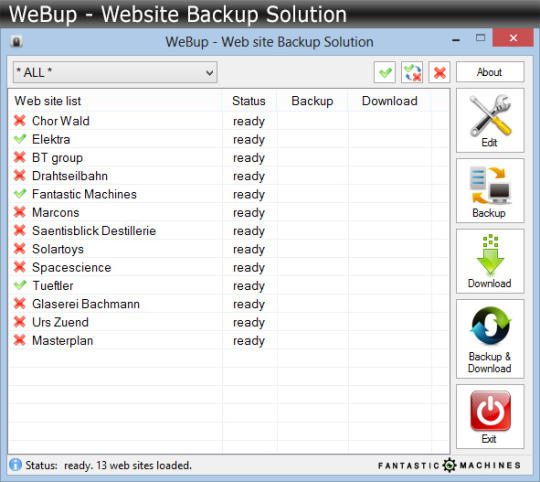Toggle the green check next to Tueftler
The width and height of the screenshot is (540, 482).
coord(20,285)
